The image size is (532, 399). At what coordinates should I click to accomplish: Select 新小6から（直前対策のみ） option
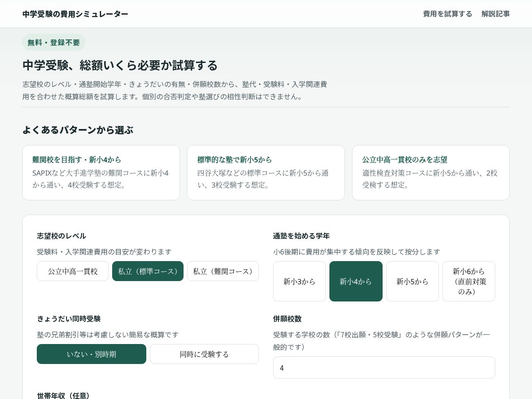point(469,281)
